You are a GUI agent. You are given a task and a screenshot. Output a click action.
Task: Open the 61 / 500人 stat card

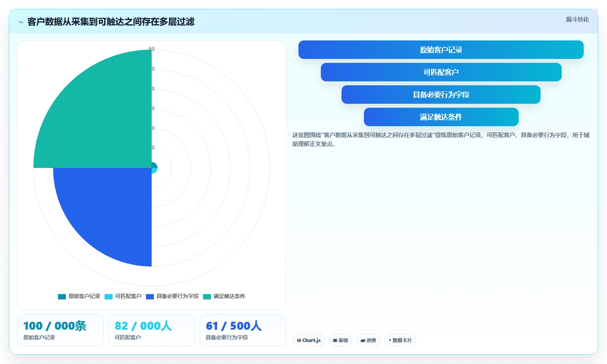tap(243, 330)
